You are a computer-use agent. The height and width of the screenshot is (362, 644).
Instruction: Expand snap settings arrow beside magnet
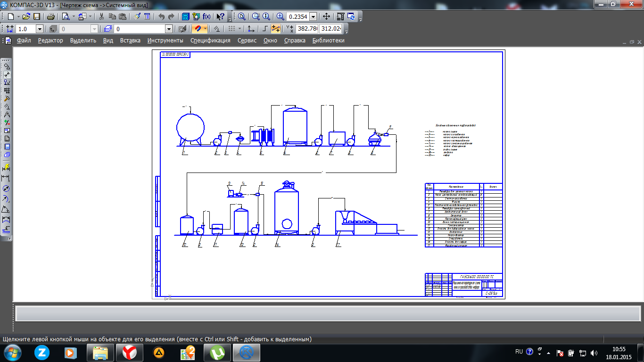[x=205, y=29]
